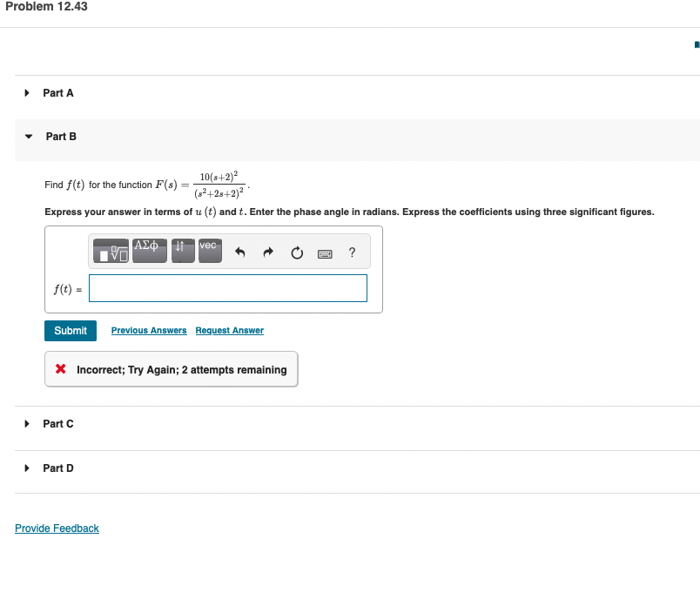Click the Request Answer link
Image resolution: width=700 pixels, height=599 pixels.
[230, 331]
